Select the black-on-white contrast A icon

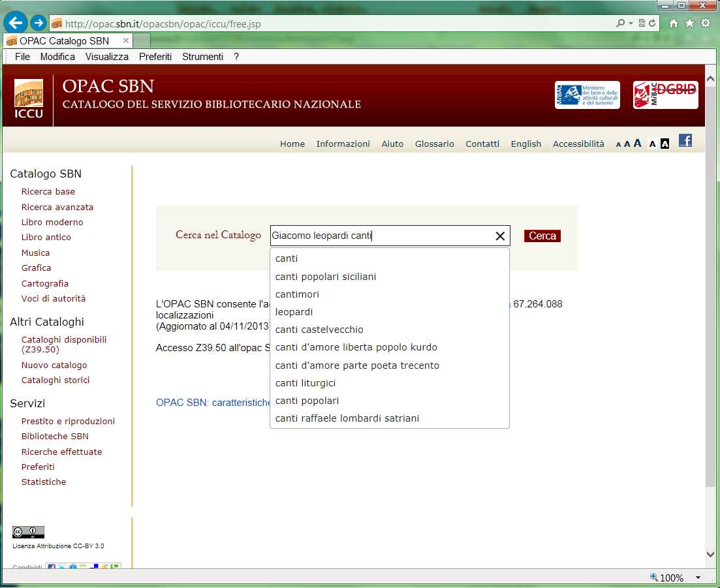coord(653,144)
